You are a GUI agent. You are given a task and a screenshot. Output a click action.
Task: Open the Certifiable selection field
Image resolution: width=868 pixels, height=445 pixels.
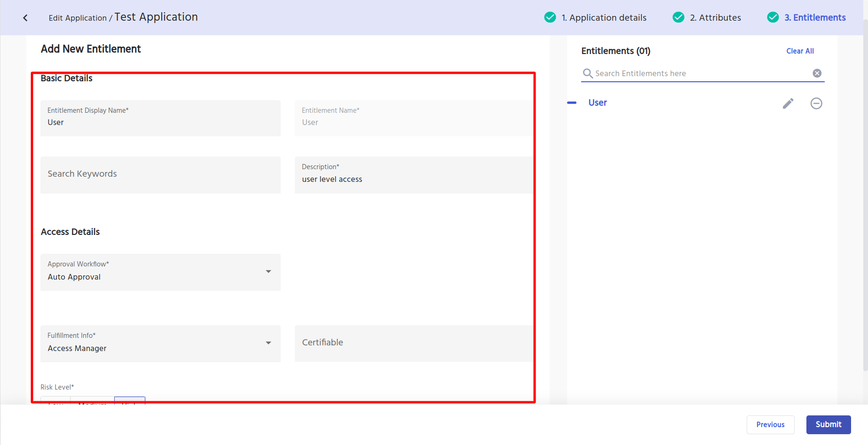coord(414,343)
